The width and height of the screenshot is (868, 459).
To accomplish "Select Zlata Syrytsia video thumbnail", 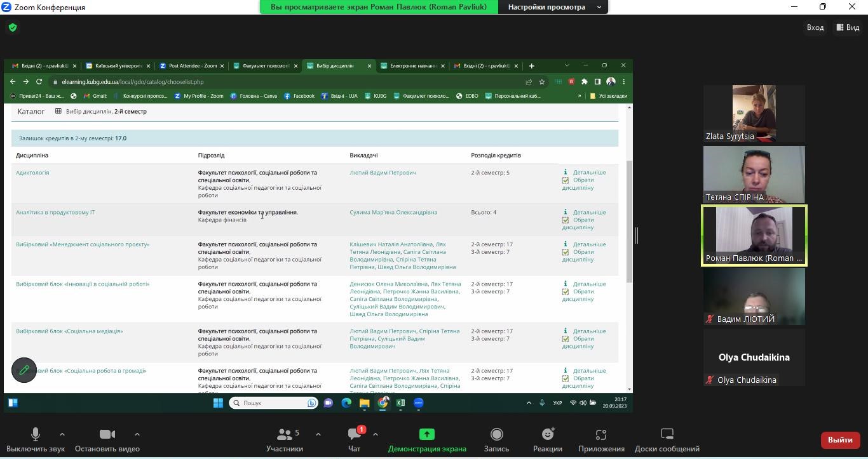I will 754,114.
